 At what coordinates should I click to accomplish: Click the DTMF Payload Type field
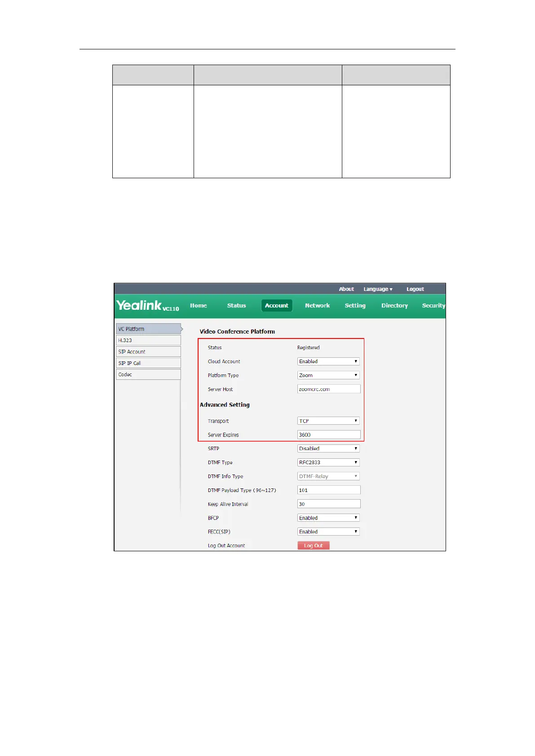pyautogui.click(x=329, y=490)
